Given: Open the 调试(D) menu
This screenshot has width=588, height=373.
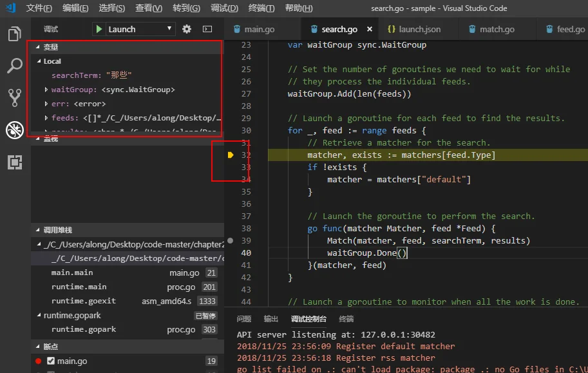Looking at the screenshot, I should tap(224, 8).
